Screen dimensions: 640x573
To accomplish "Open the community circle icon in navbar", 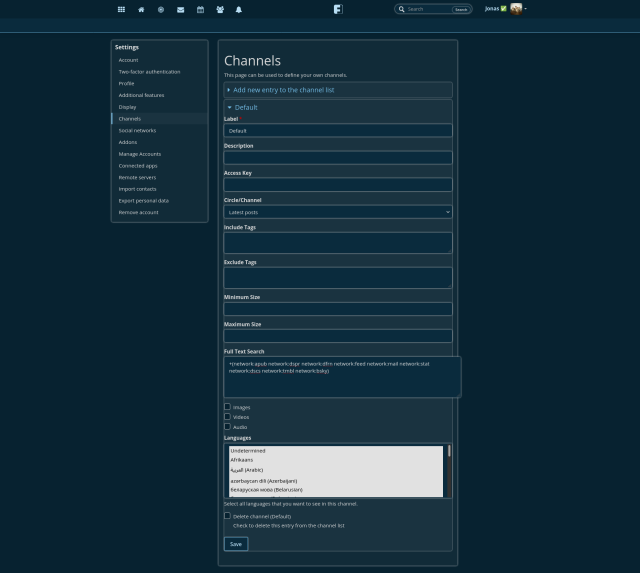I will (161, 9).
